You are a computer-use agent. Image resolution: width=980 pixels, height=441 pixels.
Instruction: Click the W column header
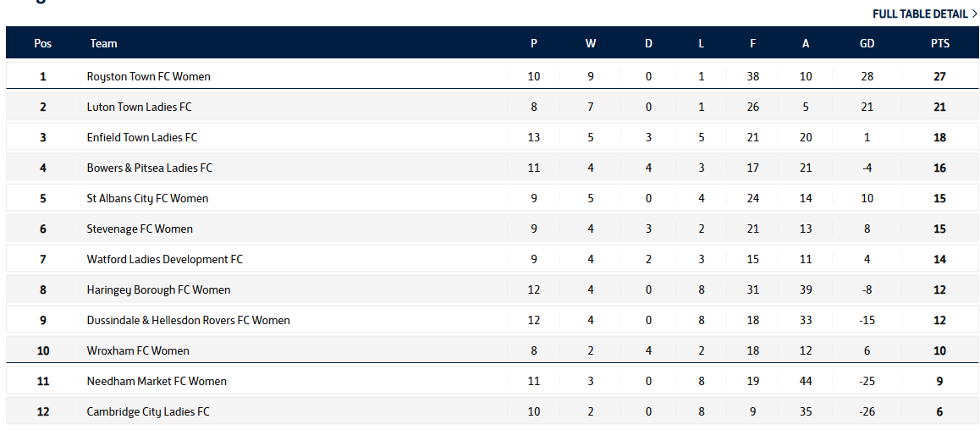(x=591, y=43)
